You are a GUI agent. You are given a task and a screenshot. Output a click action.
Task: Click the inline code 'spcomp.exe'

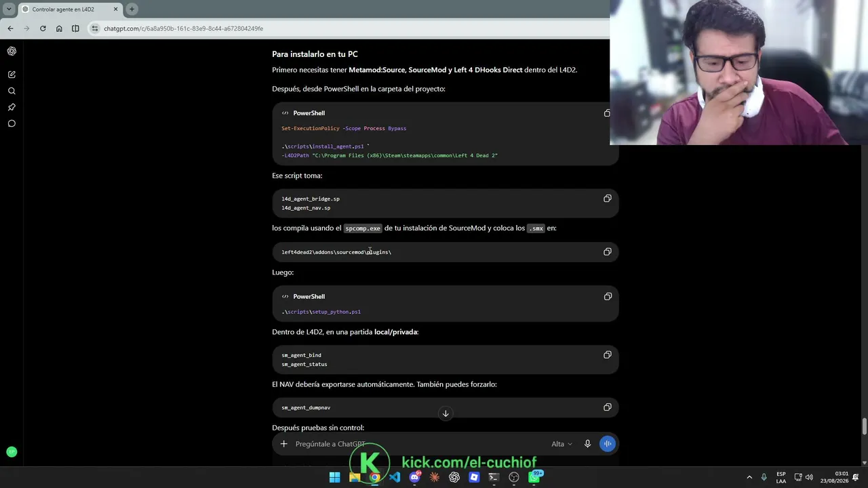(363, 228)
